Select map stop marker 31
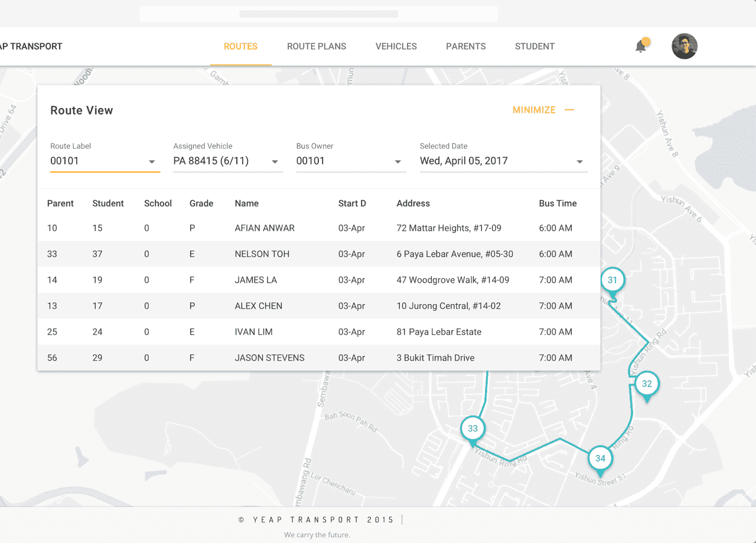Screen dimensions: 756x543 [612, 281]
